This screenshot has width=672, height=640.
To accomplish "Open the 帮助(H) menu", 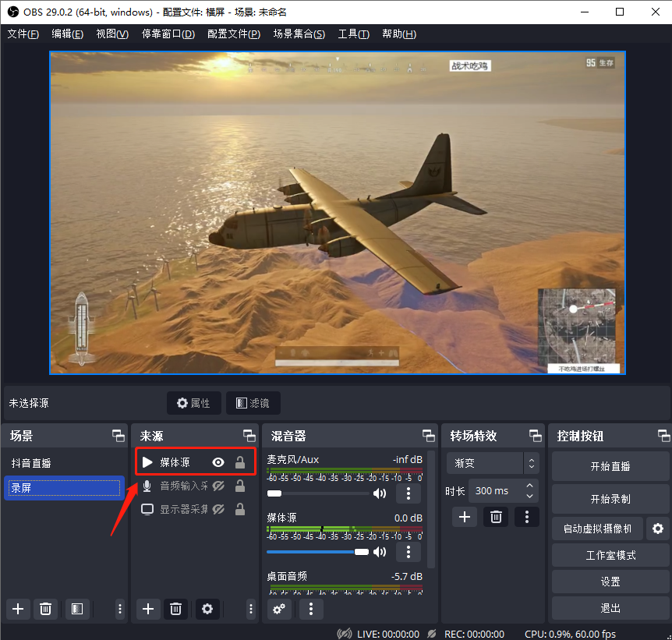I will pos(399,34).
